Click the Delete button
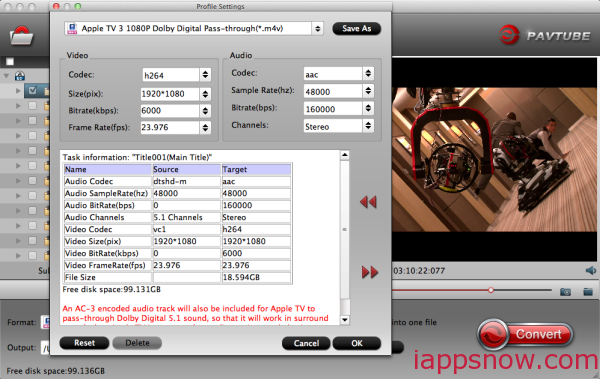600x379 pixels. pos(137,343)
